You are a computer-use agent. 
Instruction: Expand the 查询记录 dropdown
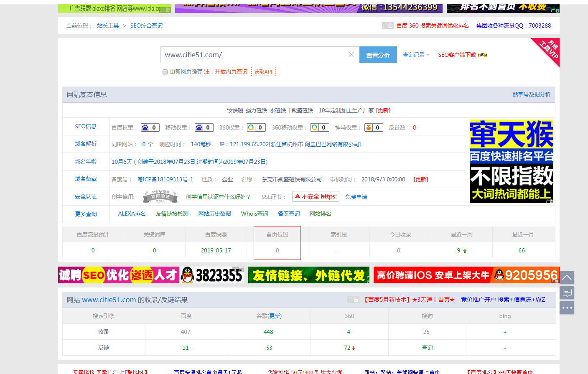[x=416, y=55]
